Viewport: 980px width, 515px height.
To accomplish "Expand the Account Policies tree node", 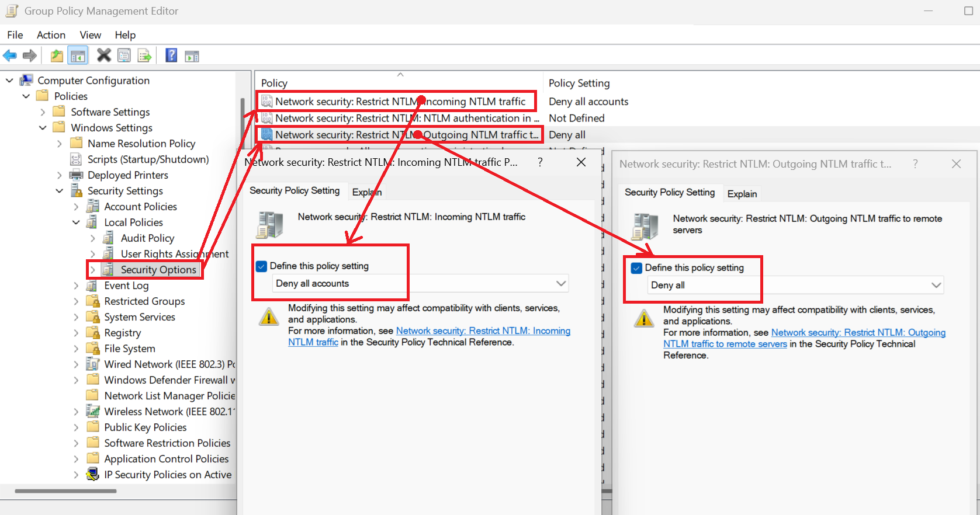I will (x=76, y=207).
